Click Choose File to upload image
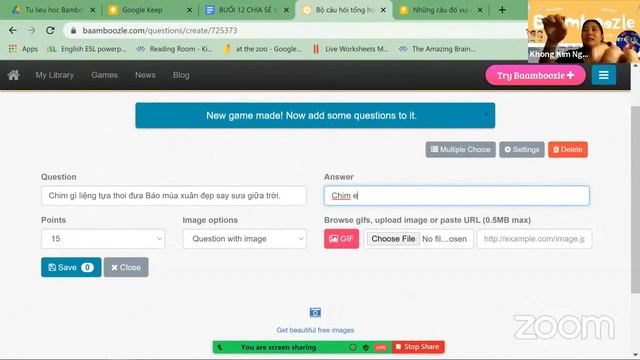 [x=393, y=239]
